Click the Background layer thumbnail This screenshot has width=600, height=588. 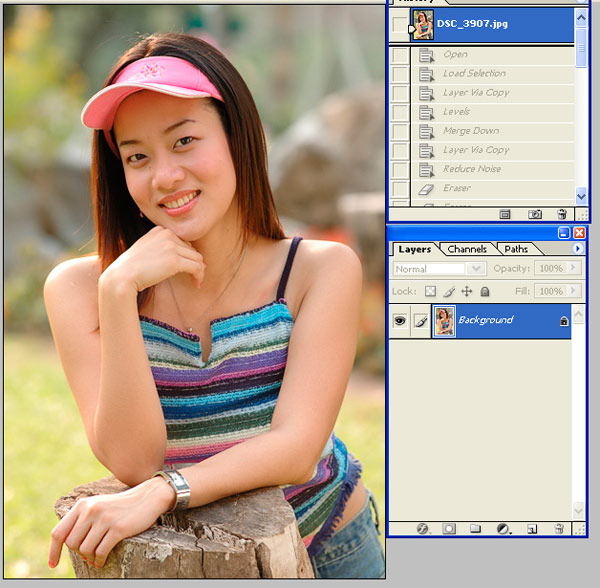click(444, 321)
